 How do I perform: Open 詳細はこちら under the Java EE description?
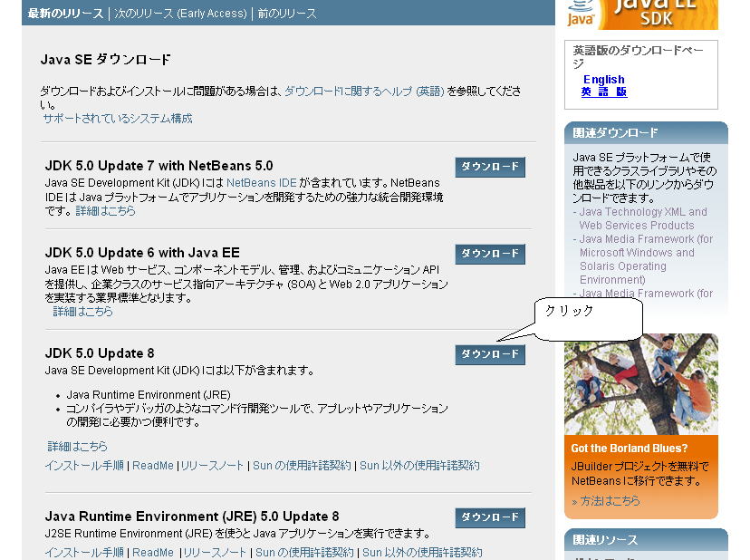pyautogui.click(x=82, y=312)
